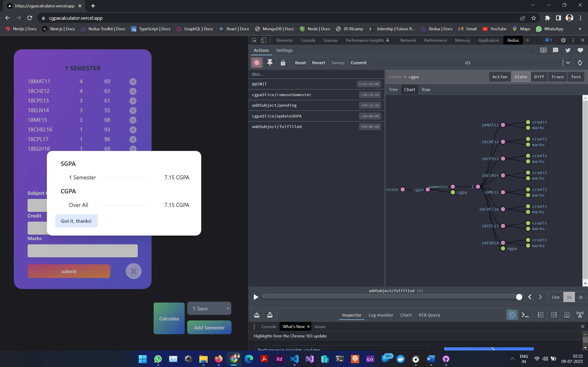Image resolution: width=588 pixels, height=367 pixels.
Task: Click the import state download icon
Action: 257,315
